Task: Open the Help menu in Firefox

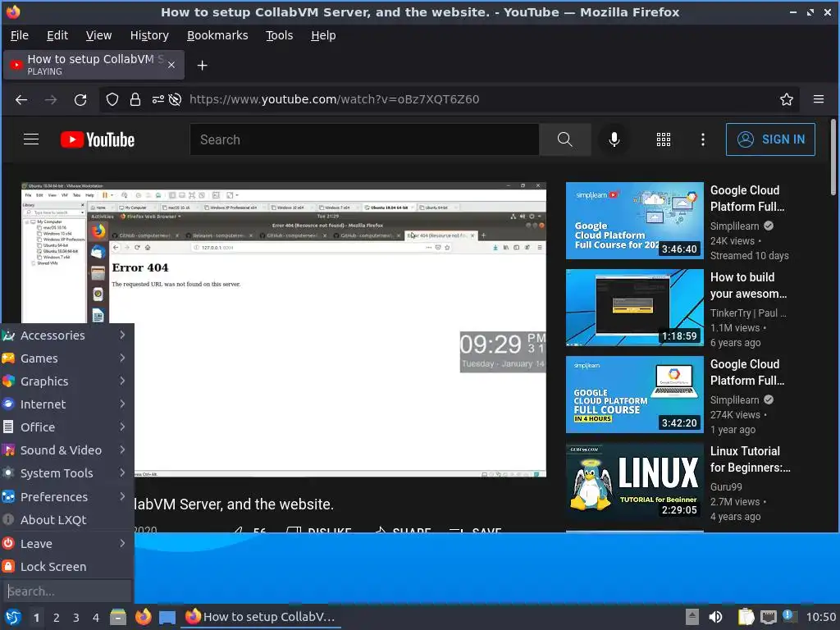Action: pos(323,35)
